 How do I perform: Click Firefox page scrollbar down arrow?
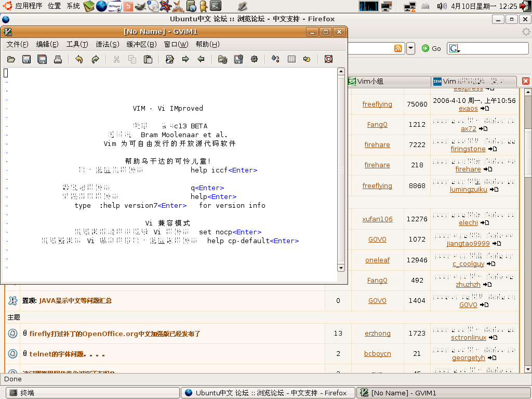(528, 369)
